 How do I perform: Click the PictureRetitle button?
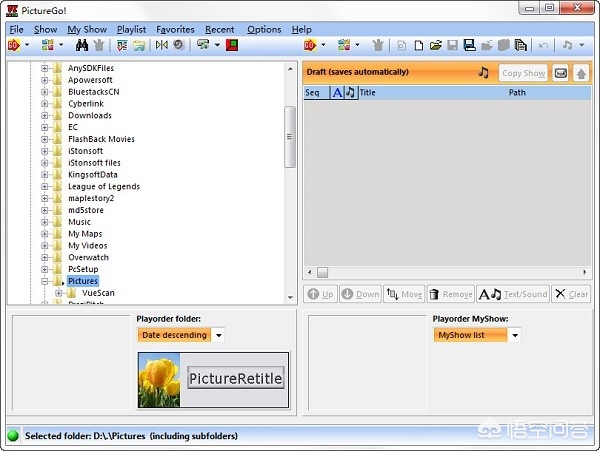pyautogui.click(x=236, y=378)
